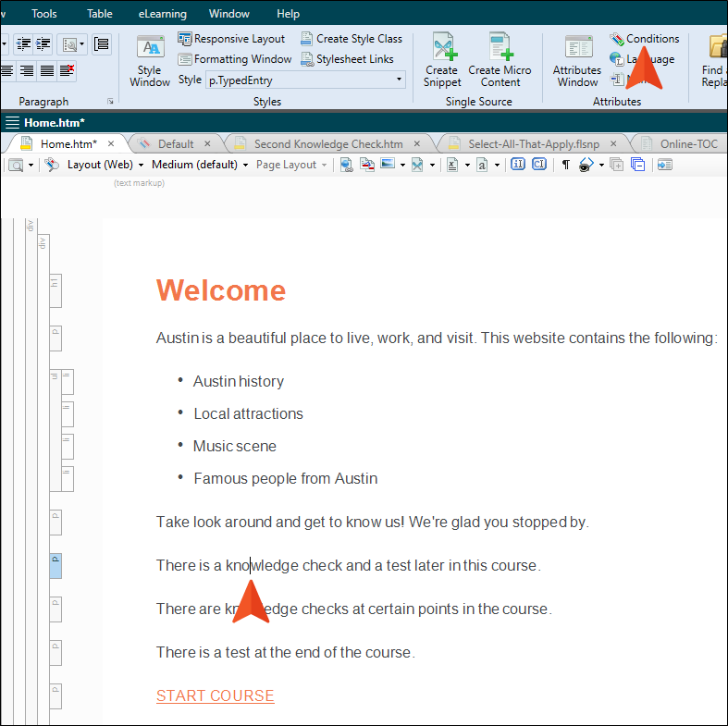Switch to Second Knowledge Check.htm tab
Image resolution: width=728 pixels, height=726 pixels.
click(328, 143)
